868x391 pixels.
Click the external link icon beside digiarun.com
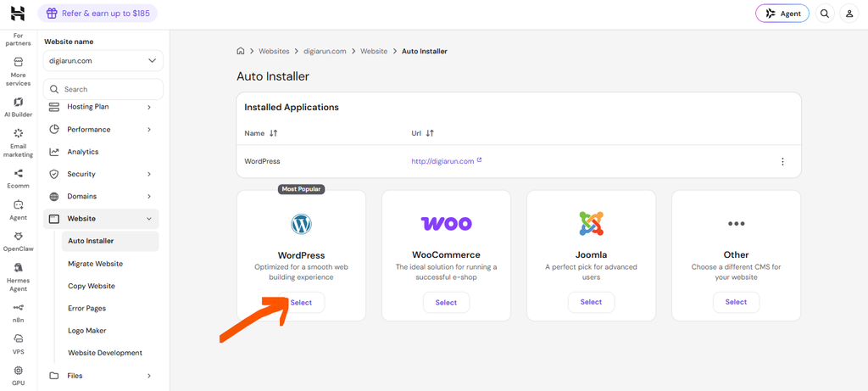[480, 160]
